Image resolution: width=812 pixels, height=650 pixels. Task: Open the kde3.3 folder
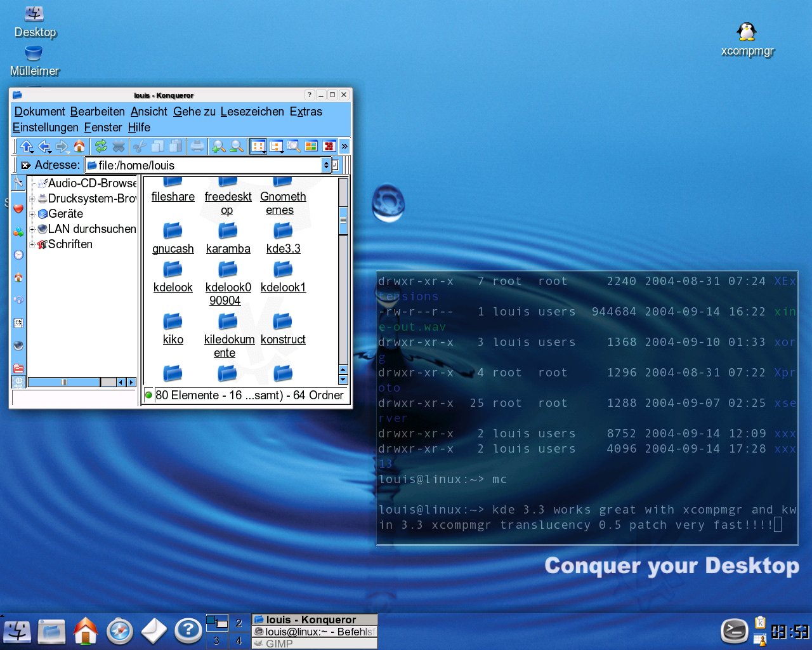[283, 239]
